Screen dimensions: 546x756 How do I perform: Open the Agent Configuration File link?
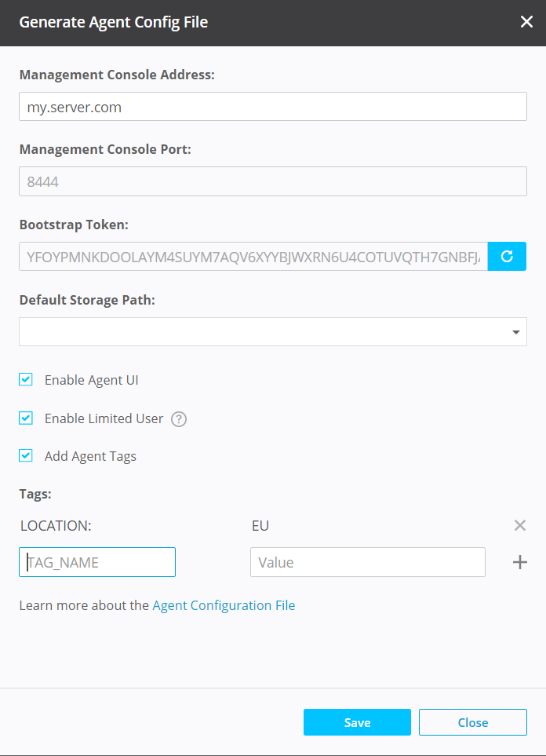coord(224,605)
